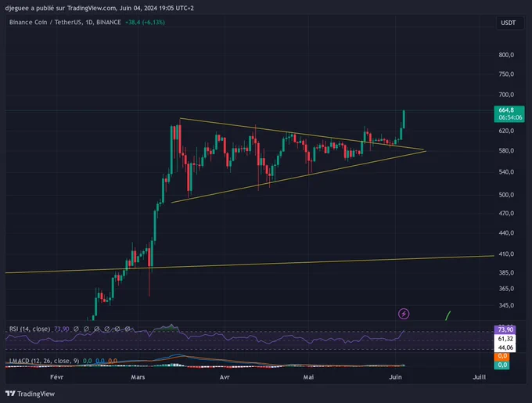Image resolution: width=532 pixels, height=403 pixels.
Task: Click the green LMACD histogram value 0,0
Action: tap(87, 361)
